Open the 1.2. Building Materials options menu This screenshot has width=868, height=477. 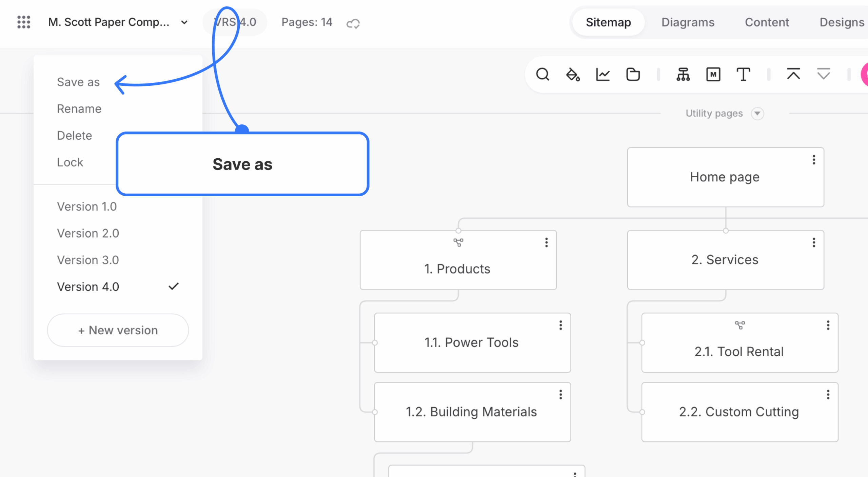(561, 395)
